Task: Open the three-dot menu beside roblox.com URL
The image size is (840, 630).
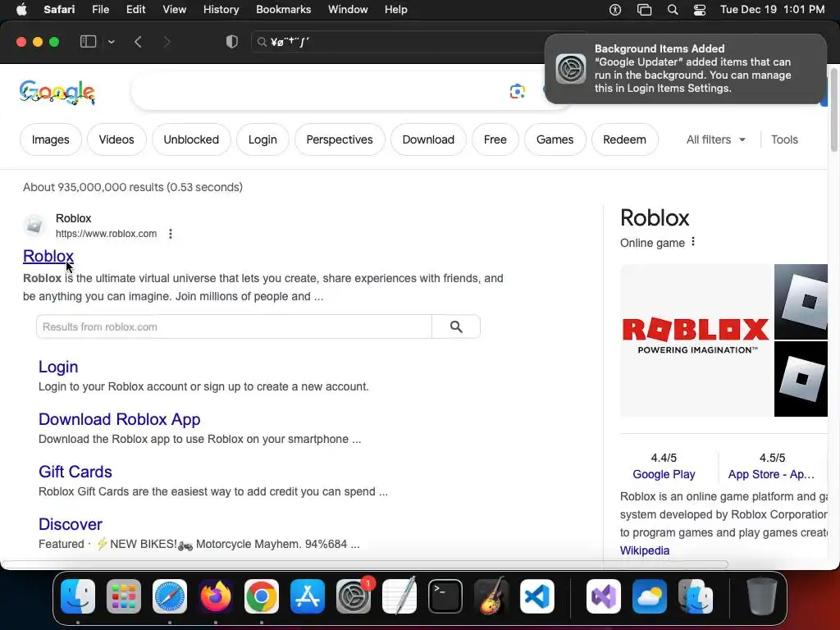Action: click(171, 234)
